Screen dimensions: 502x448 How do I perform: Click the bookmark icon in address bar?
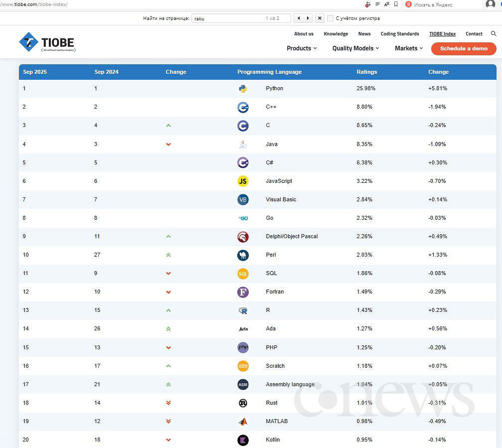click(396, 4)
